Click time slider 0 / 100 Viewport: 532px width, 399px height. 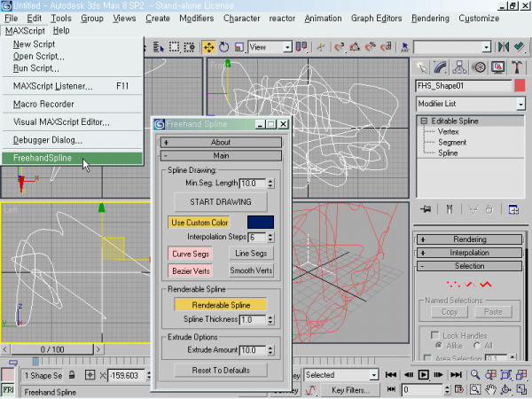coord(52,349)
